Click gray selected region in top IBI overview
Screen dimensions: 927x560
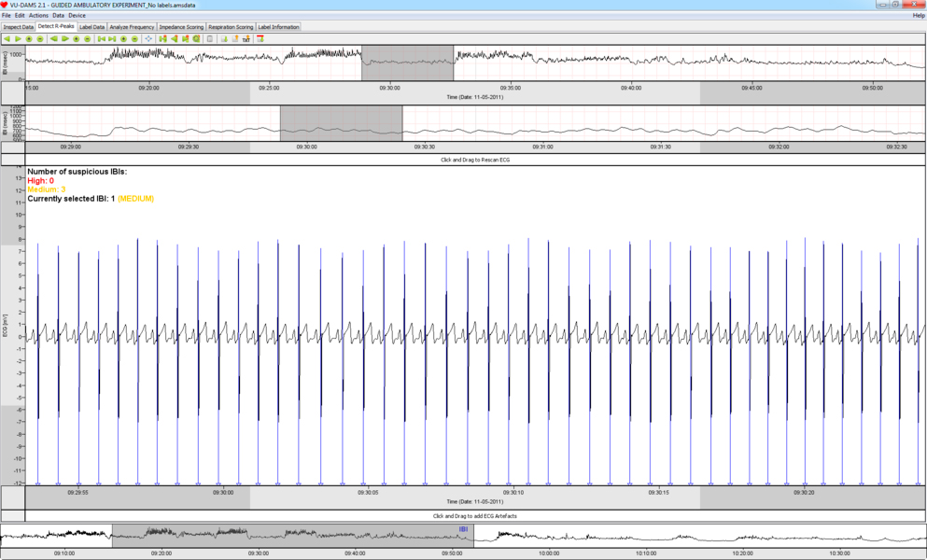tap(407, 63)
